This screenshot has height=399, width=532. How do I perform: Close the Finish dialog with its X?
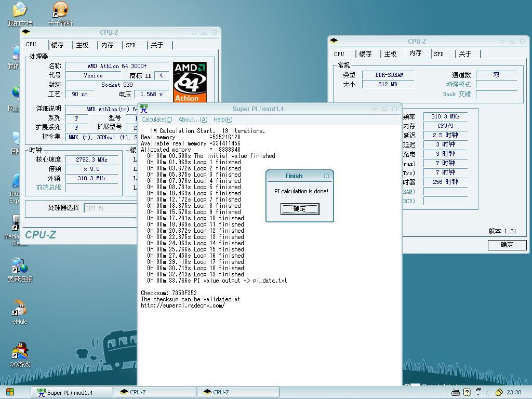pos(326,176)
